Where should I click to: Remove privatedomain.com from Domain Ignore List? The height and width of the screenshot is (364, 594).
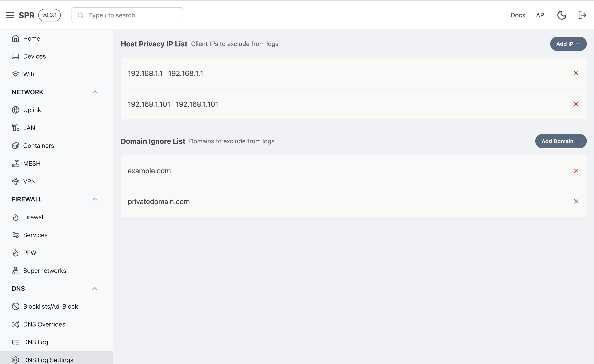click(x=576, y=201)
